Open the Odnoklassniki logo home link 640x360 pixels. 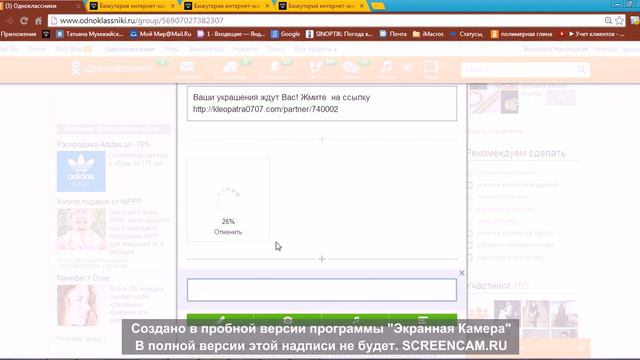111,68
